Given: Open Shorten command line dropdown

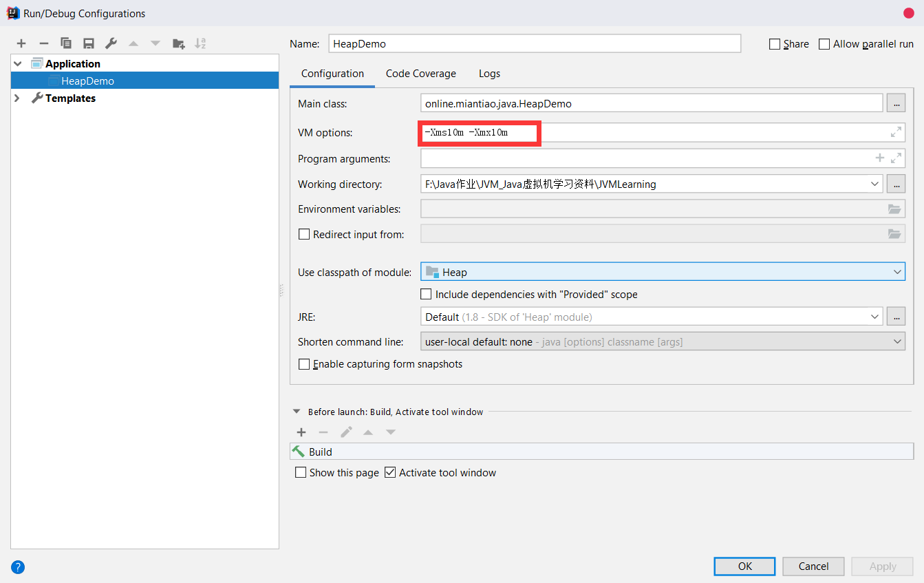Looking at the screenshot, I should pyautogui.click(x=897, y=341).
